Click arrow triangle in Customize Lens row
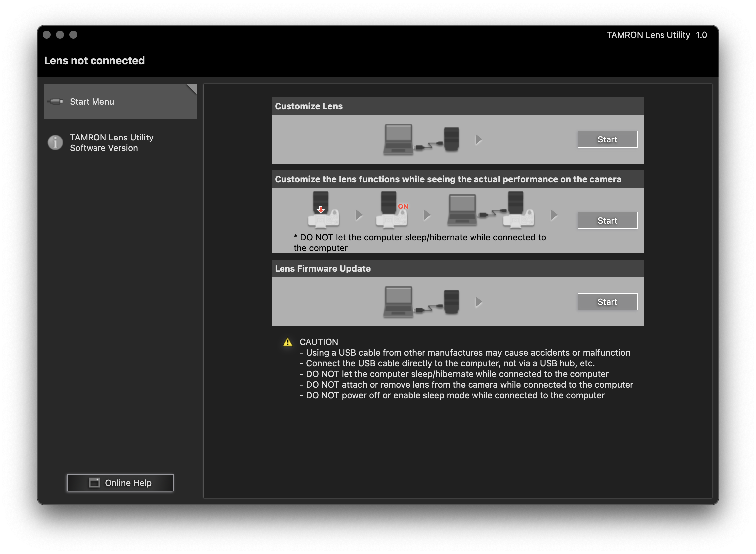The image size is (756, 554). 479,139
